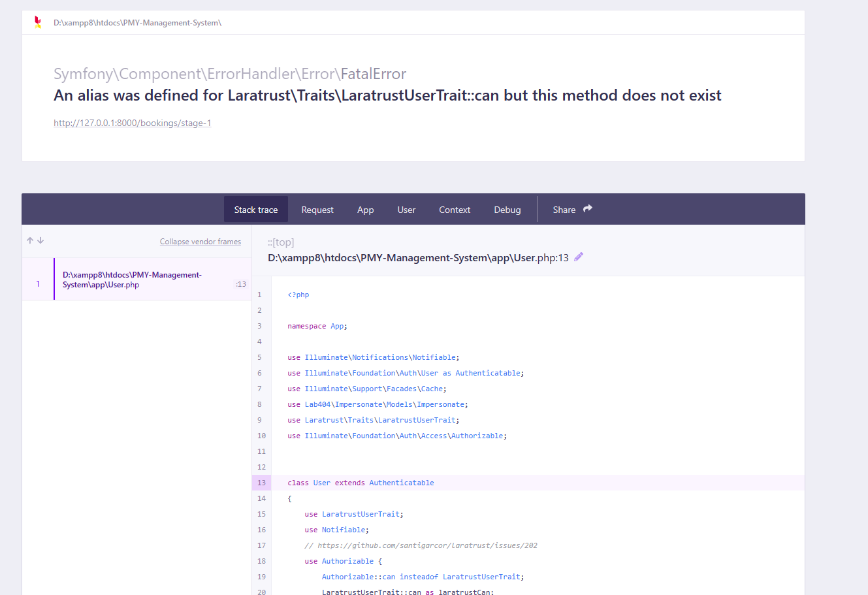This screenshot has width=868, height=595.
Task: Click line number 1 in code gutter
Action: [x=259, y=295]
